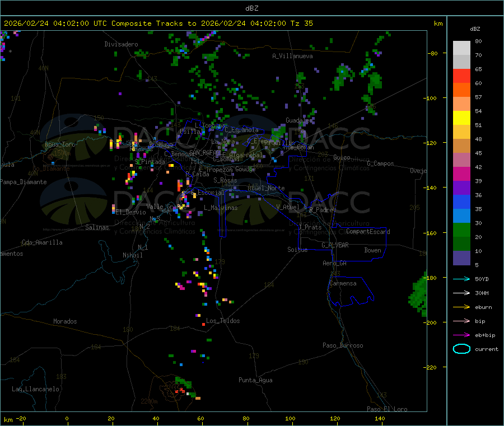This screenshot has width=504, height=426.
Task: Click the 'G_ALVEAR' map label
Action: coord(335,245)
